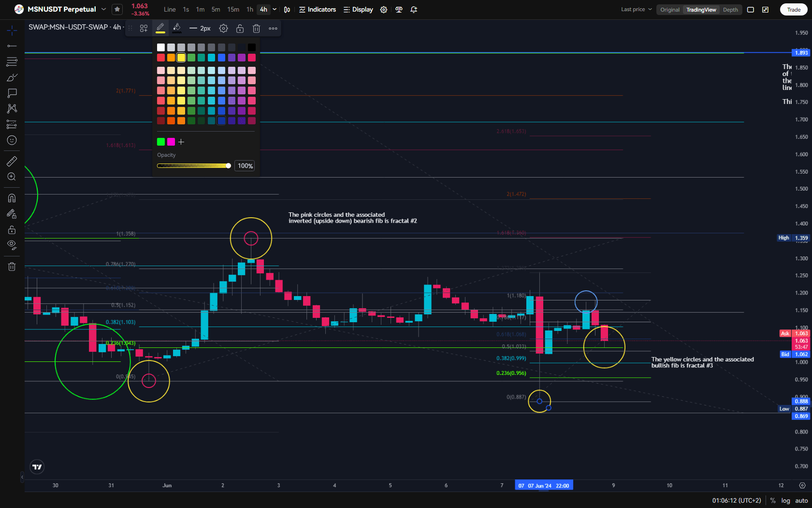This screenshot has height=508, width=812.
Task: Delete the selected drawing via floating toolbar
Action: 256,29
